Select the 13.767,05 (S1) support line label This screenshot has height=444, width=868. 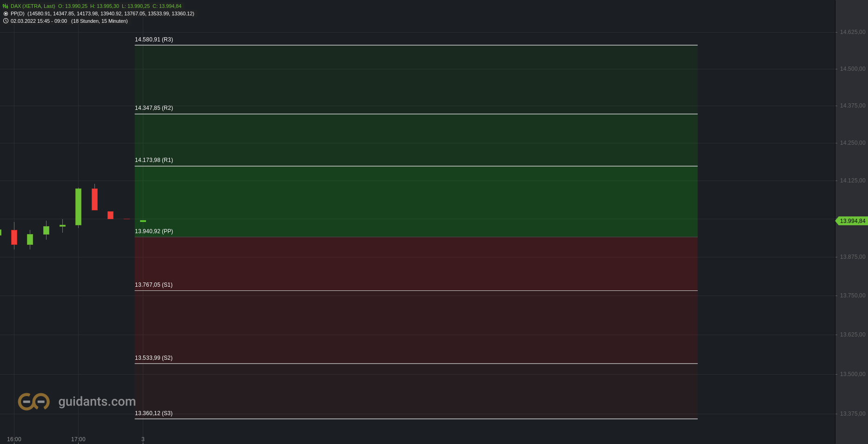pos(154,285)
